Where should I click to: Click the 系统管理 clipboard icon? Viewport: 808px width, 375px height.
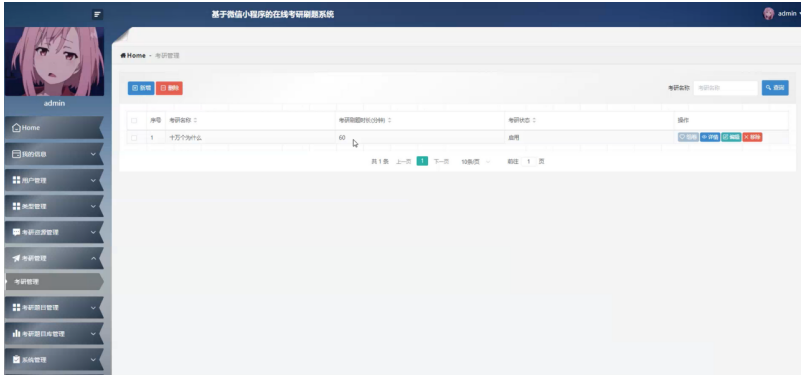coord(16,360)
